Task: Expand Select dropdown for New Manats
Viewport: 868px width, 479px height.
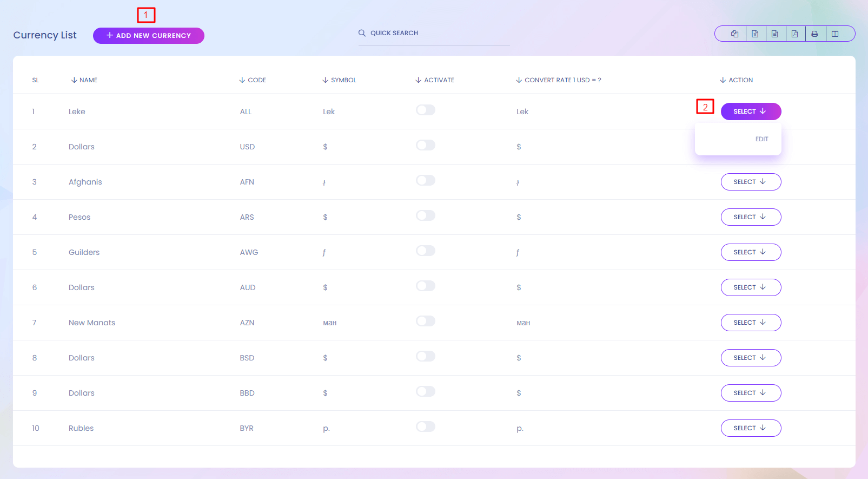Action: (x=751, y=323)
